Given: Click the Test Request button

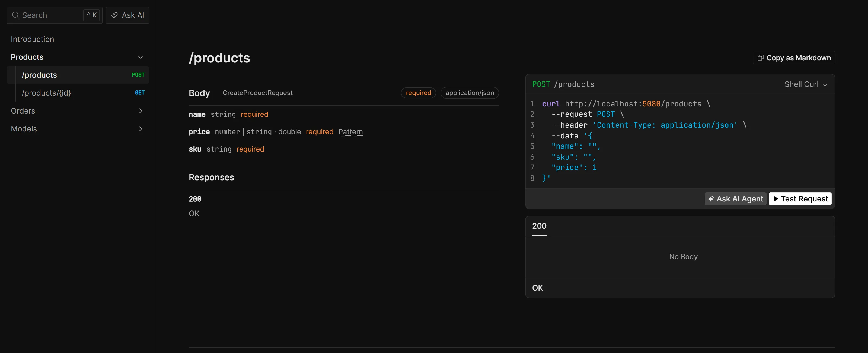Looking at the screenshot, I should pyautogui.click(x=800, y=199).
